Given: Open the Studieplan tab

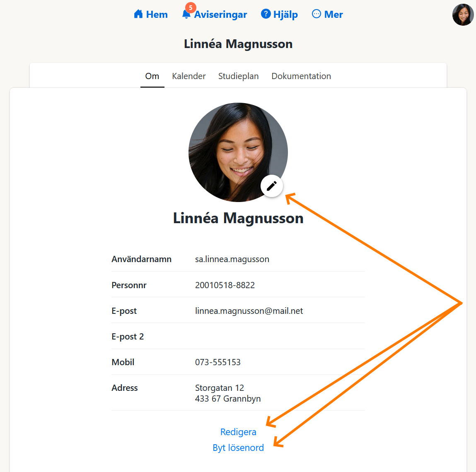Looking at the screenshot, I should tap(238, 76).
